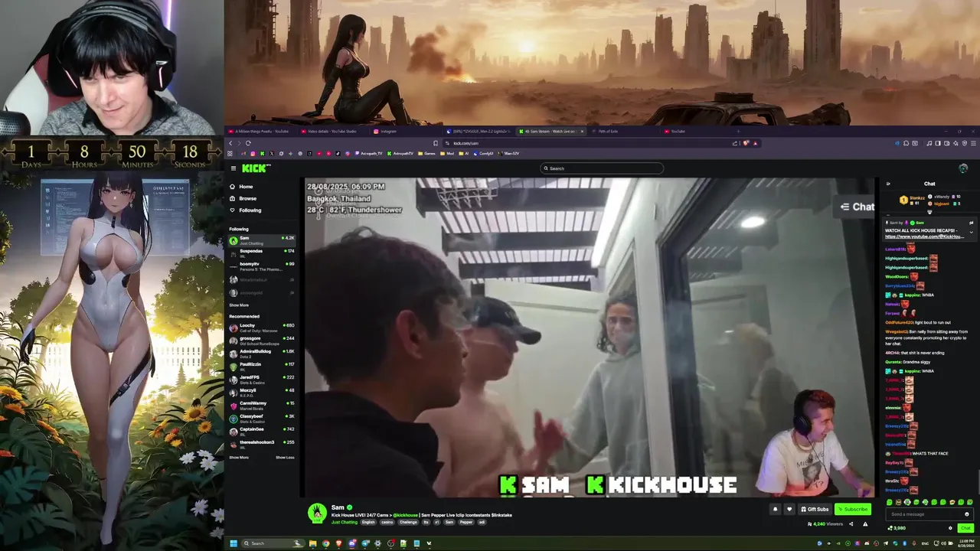Open CarmiWarmy recommended channel
980x551 pixels.
pos(262,405)
